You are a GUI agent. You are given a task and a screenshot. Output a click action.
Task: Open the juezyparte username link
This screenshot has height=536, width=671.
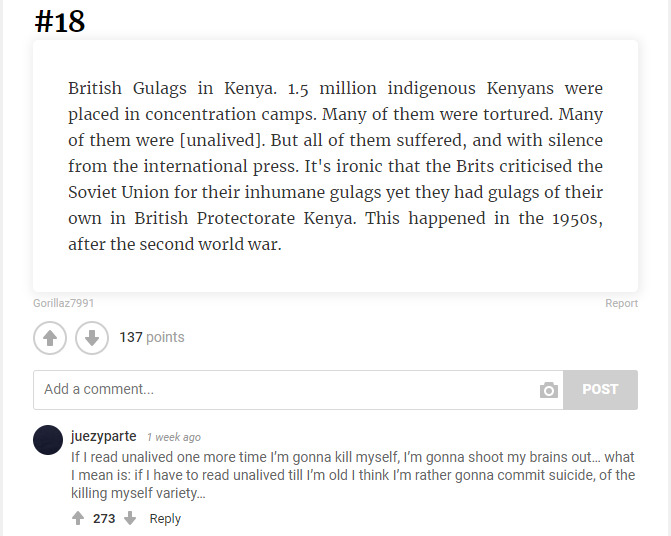[104, 437]
